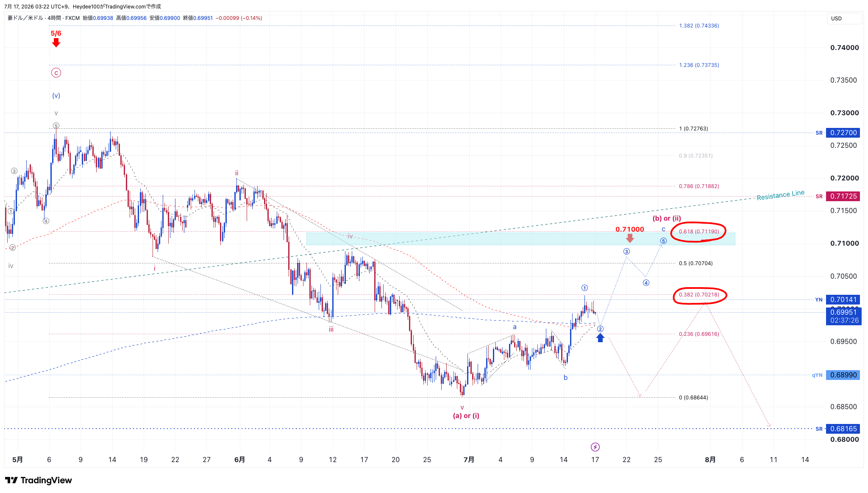Click the 0.68000 price axis label
Image resolution: width=868 pixels, height=493 pixels.
tap(844, 439)
